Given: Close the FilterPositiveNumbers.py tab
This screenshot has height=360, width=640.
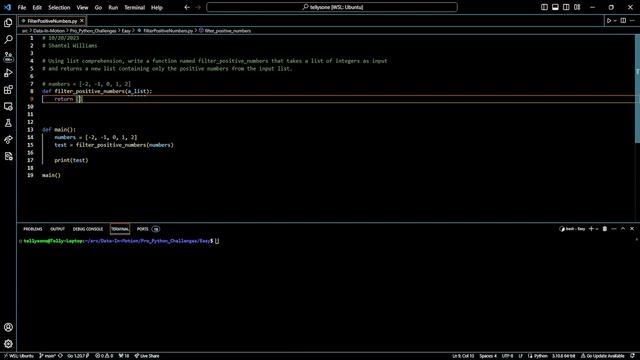Looking at the screenshot, I should pos(82,20).
